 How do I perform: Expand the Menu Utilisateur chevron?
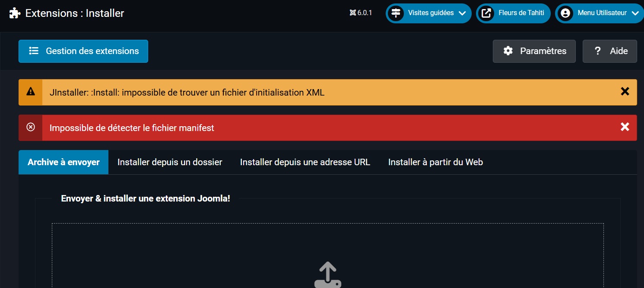coord(634,13)
